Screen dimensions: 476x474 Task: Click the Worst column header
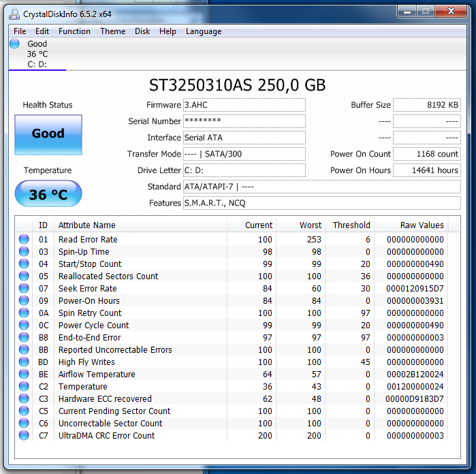point(300,225)
